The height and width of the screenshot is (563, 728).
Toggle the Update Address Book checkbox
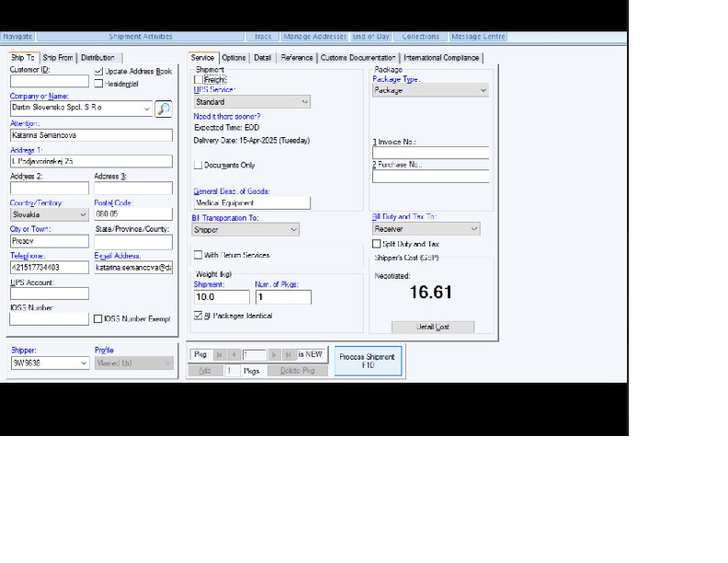click(x=99, y=71)
